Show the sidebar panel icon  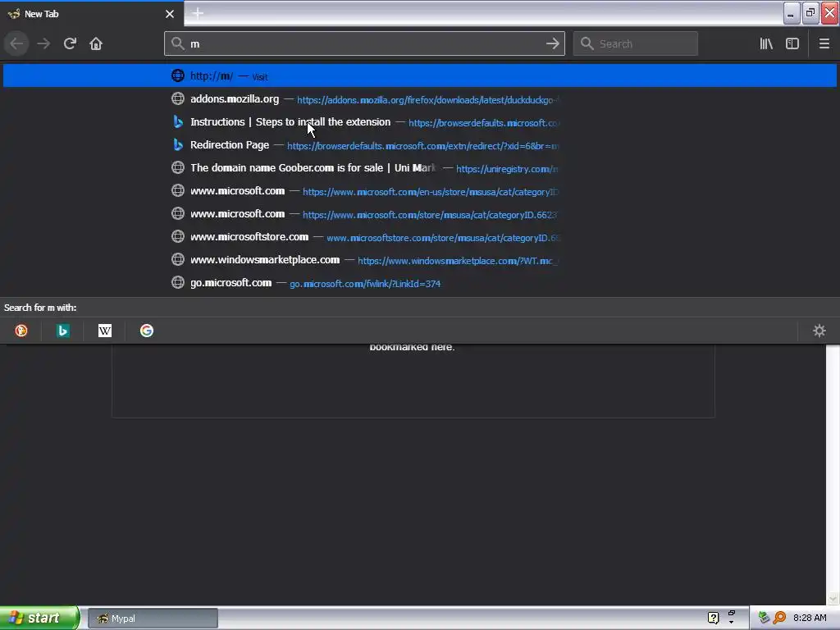pos(792,43)
